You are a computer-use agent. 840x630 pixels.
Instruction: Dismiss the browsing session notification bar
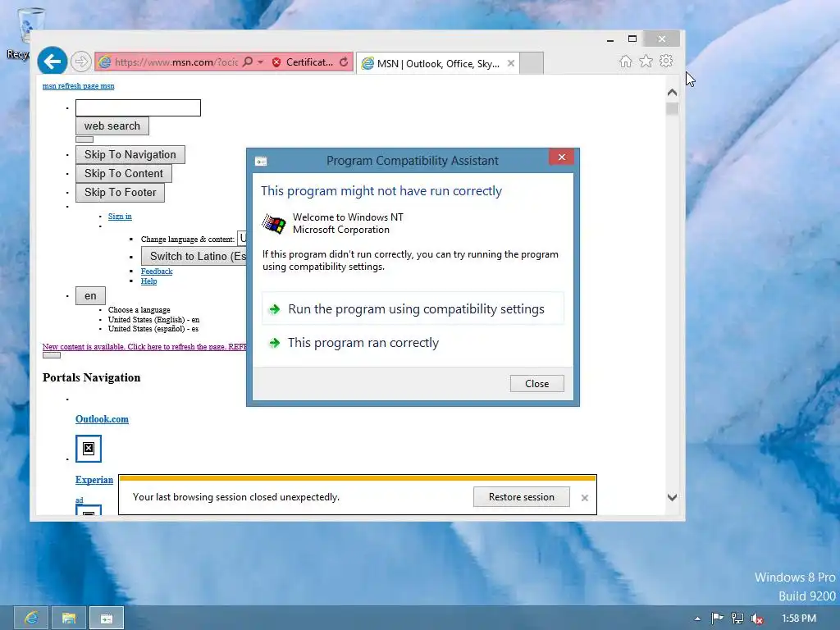point(584,498)
